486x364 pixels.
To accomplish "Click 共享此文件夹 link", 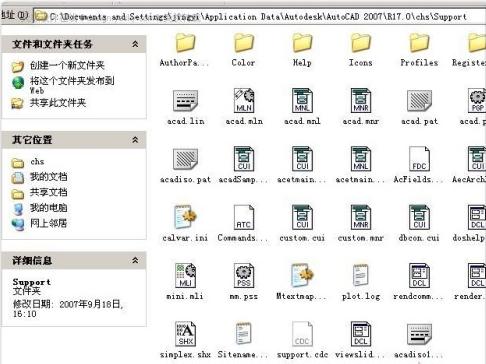I will point(58,103).
